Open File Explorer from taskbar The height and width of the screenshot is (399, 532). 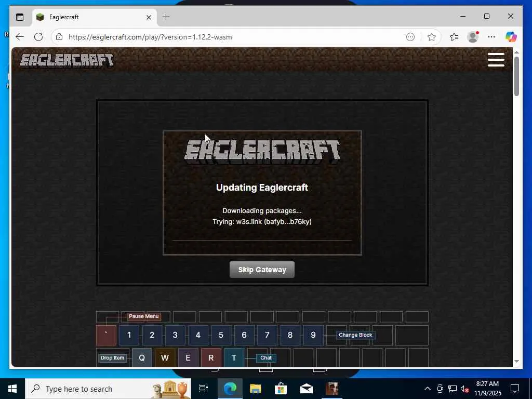point(255,389)
